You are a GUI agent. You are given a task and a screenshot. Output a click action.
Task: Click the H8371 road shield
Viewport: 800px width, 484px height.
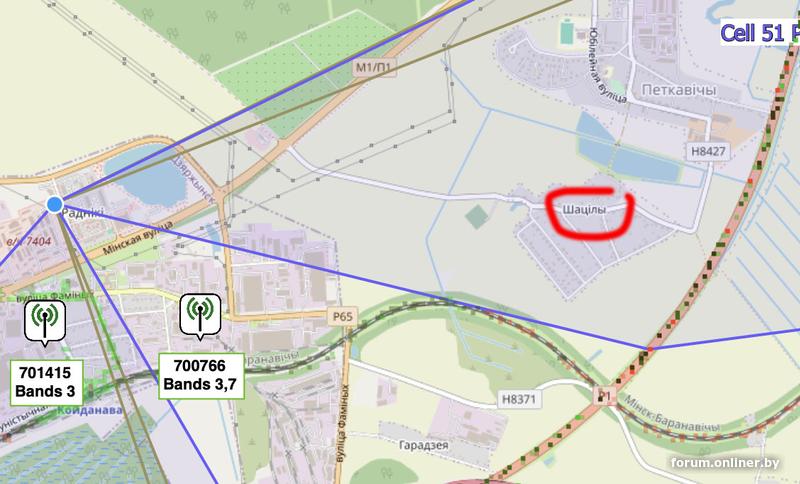tap(519, 399)
